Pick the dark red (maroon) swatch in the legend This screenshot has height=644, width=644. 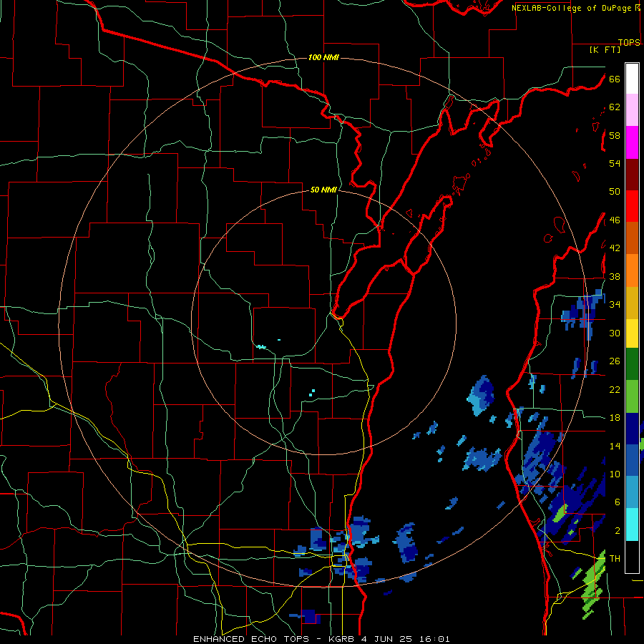click(x=632, y=174)
